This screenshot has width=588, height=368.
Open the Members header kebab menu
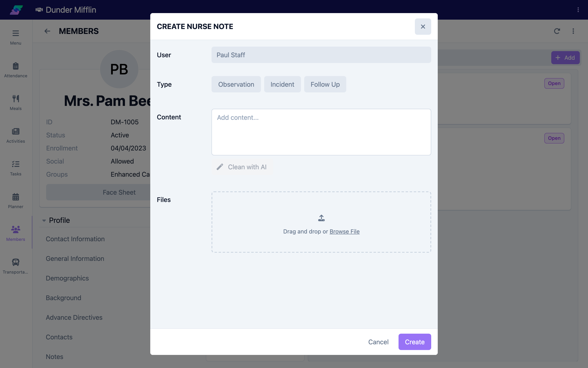[x=573, y=31]
